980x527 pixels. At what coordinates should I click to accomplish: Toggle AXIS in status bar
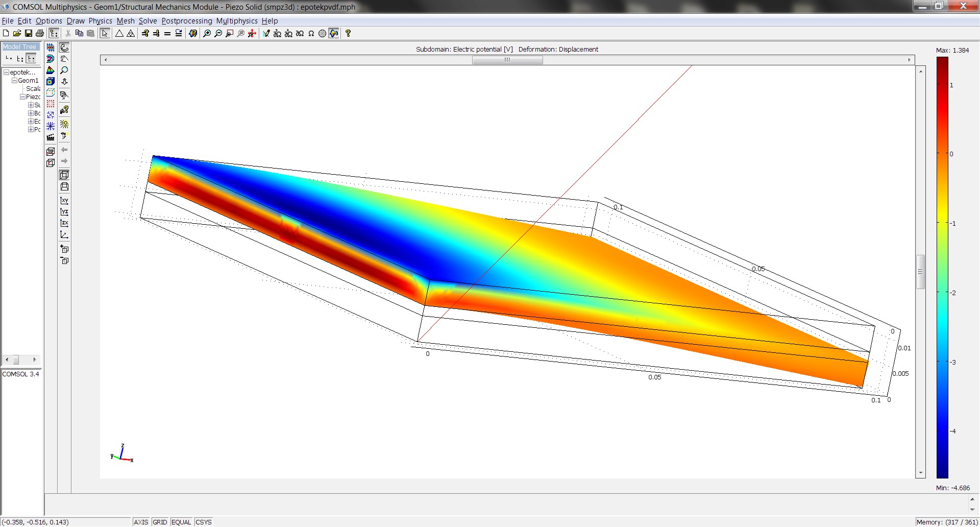tap(141, 522)
